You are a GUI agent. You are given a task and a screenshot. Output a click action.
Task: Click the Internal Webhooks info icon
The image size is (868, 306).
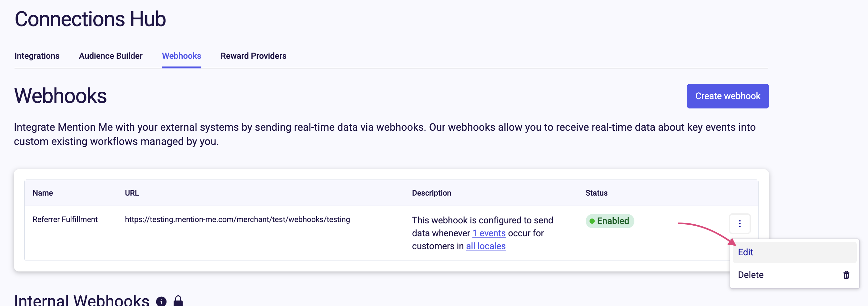tap(161, 301)
